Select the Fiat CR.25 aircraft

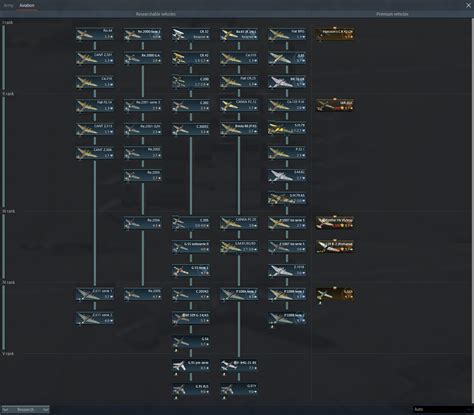239,82
